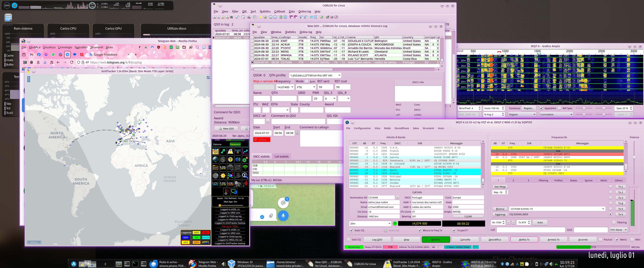Click the Log QSO button

point(377,240)
